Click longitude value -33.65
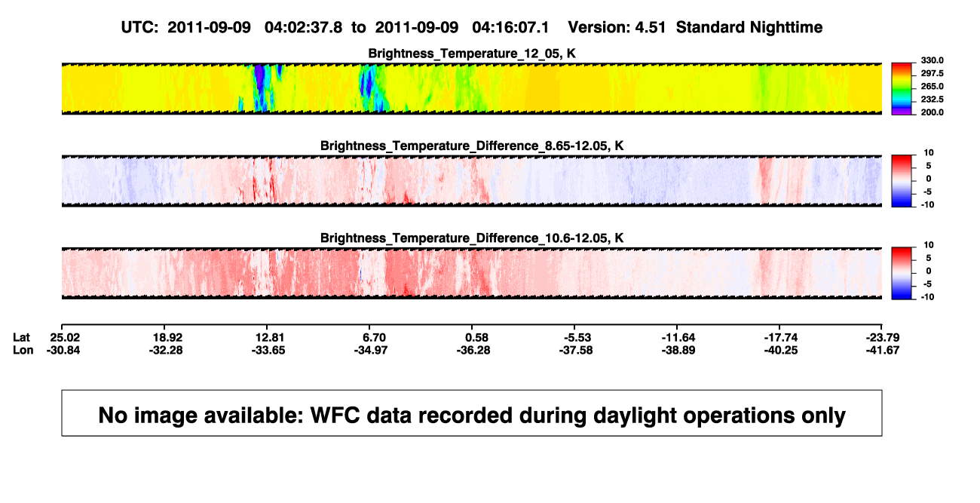Viewport: 980px width, 503px height. pyautogui.click(x=270, y=350)
